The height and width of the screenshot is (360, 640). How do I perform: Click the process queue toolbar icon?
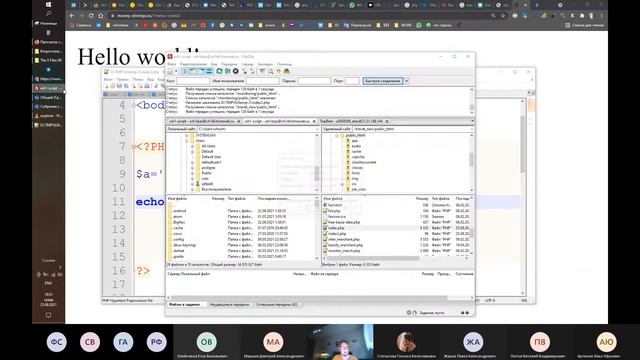point(227,71)
